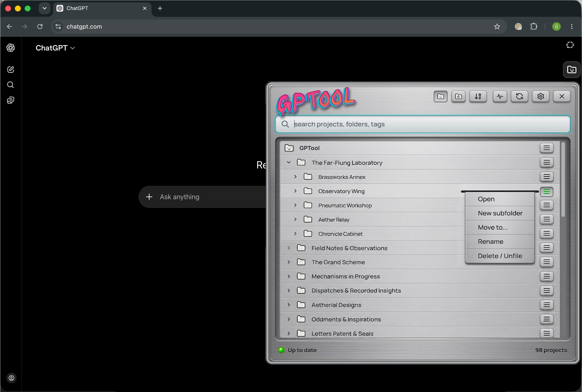Expand Field Notes & Observations folder
582x392 pixels.
(289, 248)
